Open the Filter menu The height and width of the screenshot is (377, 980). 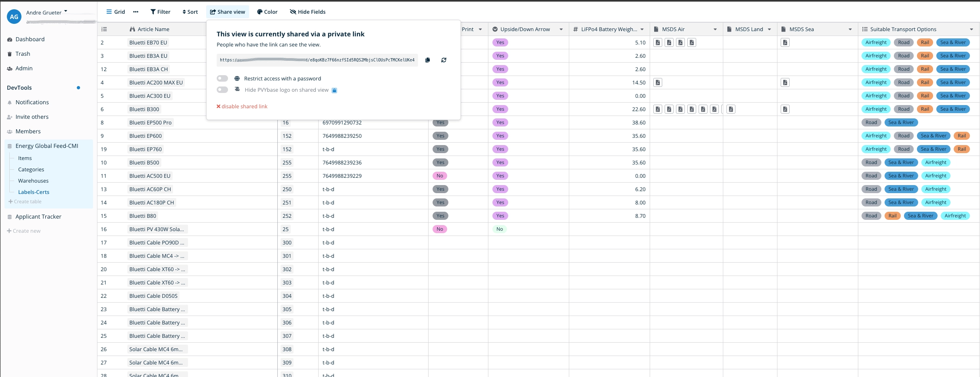[161, 12]
